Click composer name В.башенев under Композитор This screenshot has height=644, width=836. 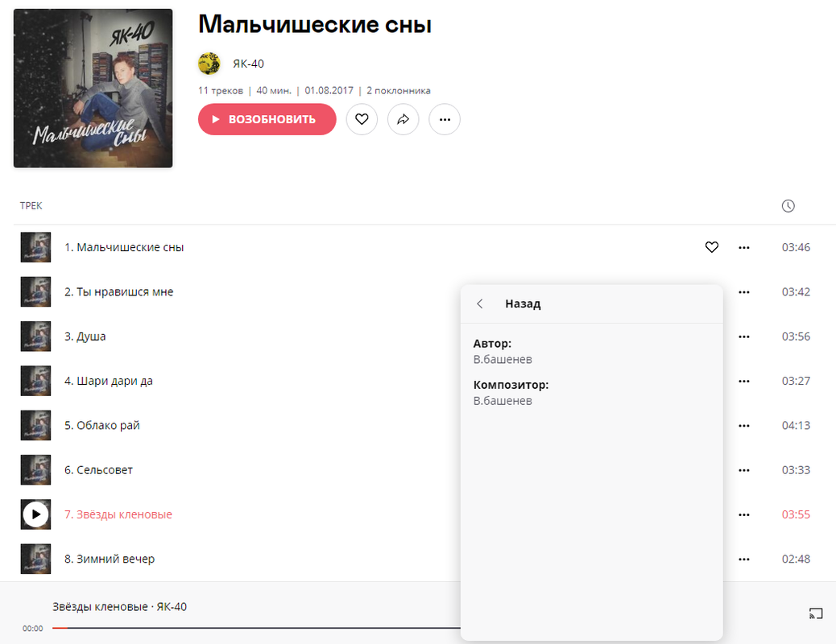click(503, 401)
